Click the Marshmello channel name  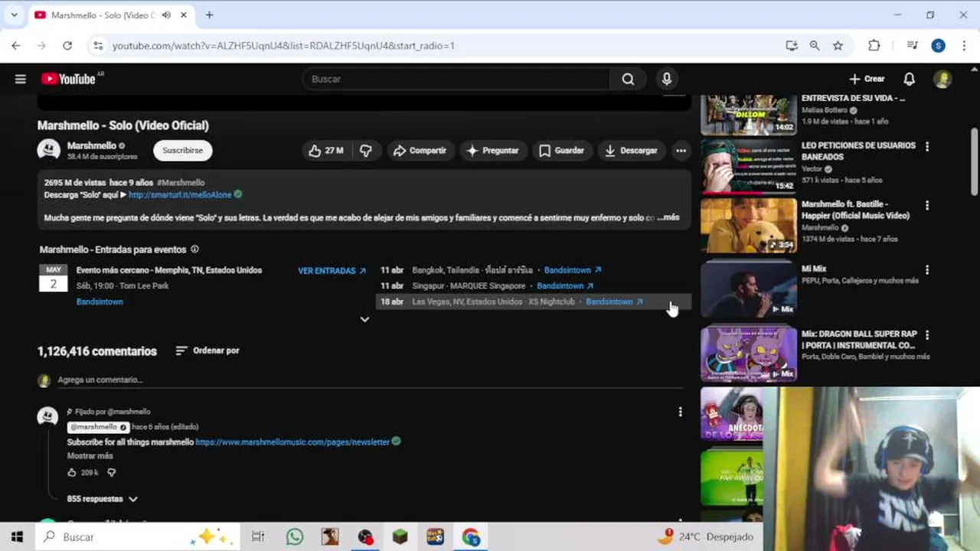click(x=91, y=145)
